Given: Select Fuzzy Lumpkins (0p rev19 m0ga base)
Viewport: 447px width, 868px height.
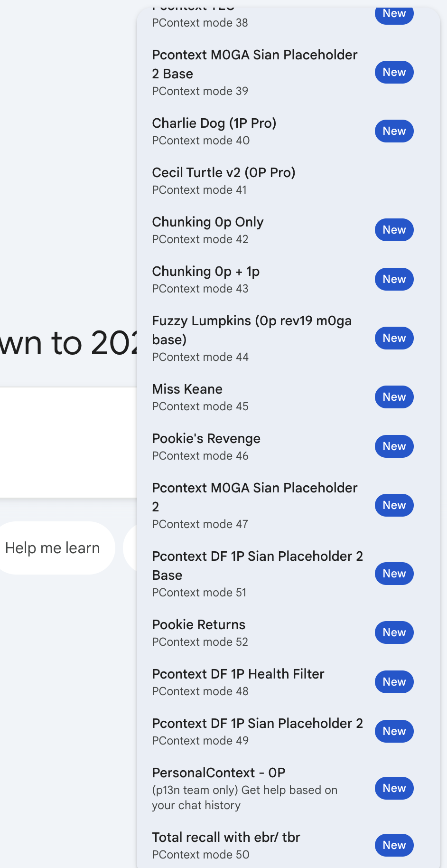Looking at the screenshot, I should tap(252, 338).
